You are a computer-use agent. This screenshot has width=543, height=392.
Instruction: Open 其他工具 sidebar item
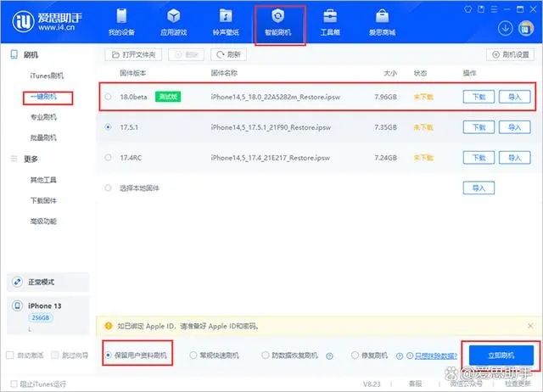[43, 180]
